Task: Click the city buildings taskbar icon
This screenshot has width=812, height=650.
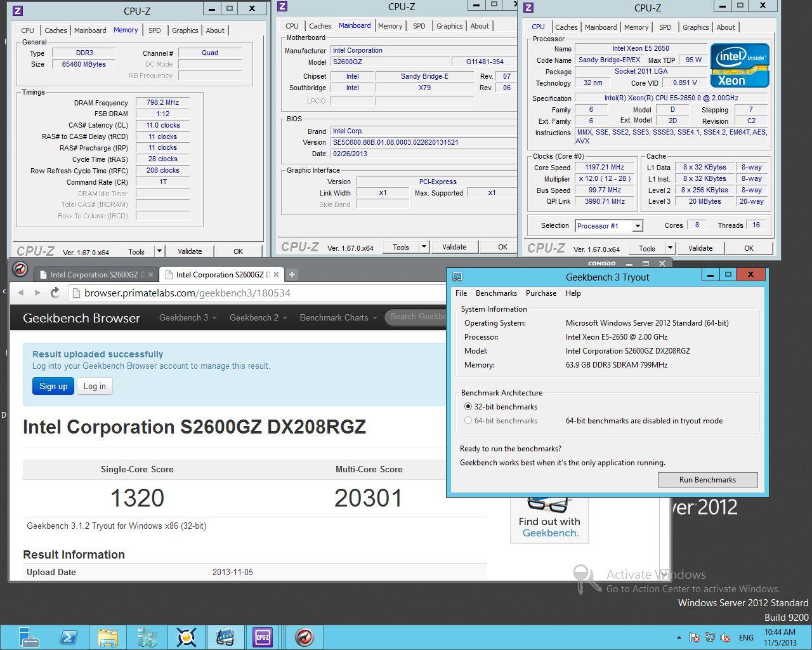Action: pyautogui.click(x=147, y=637)
